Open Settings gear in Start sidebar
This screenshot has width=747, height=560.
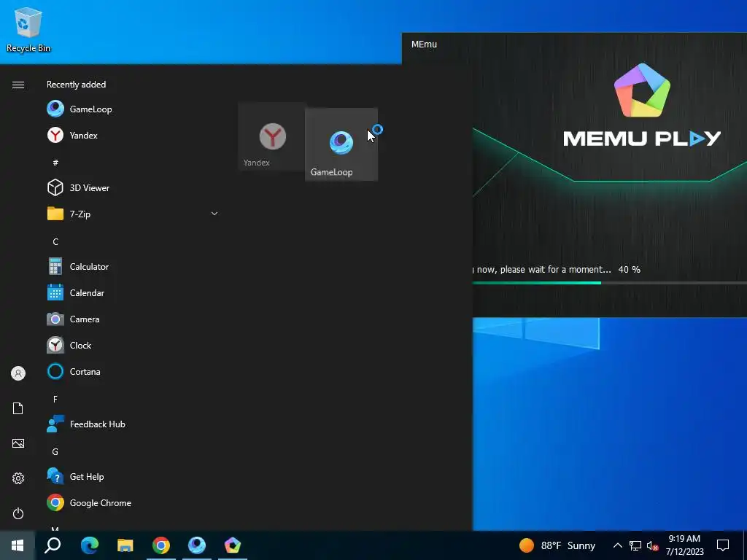(x=18, y=478)
